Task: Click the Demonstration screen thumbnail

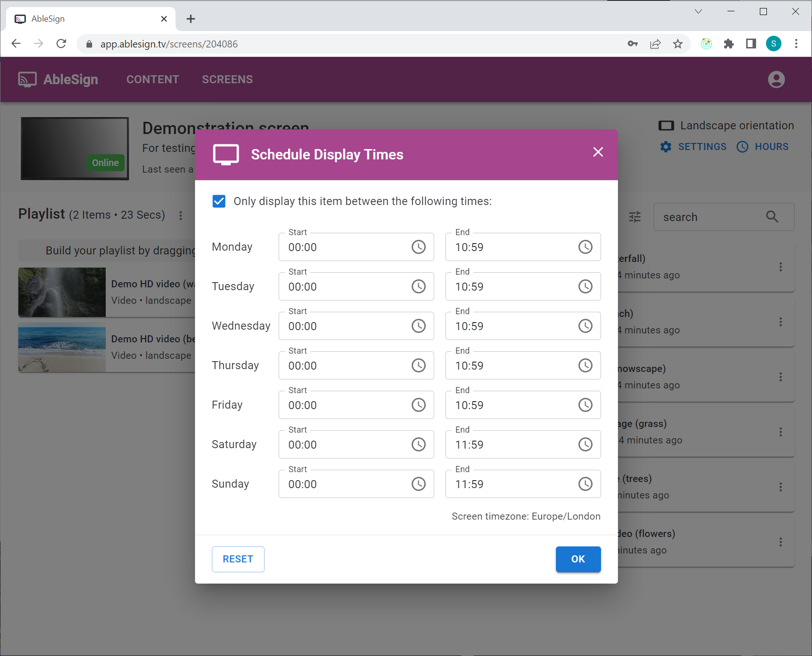Action: coord(74,149)
